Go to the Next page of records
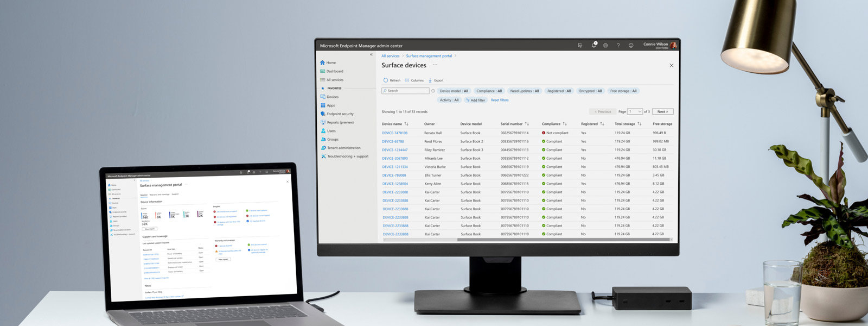This screenshot has width=868, height=326. [x=662, y=111]
